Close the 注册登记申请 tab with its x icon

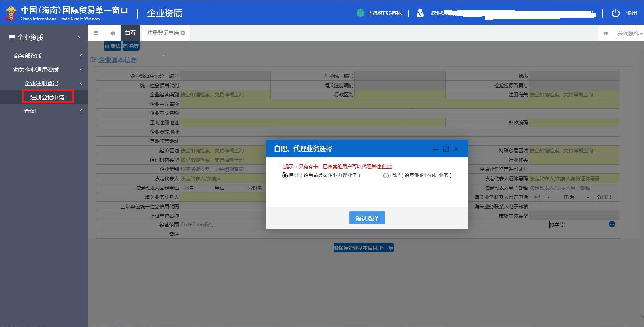[x=183, y=33]
